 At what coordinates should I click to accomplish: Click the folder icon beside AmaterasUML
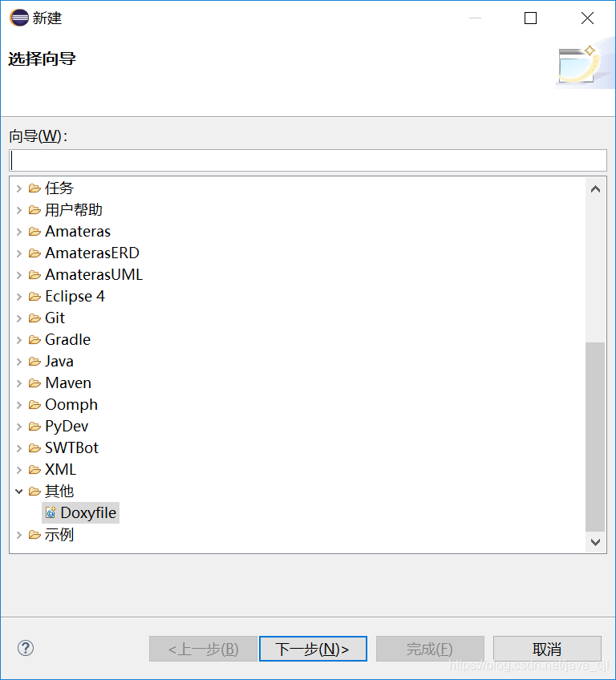point(34,275)
